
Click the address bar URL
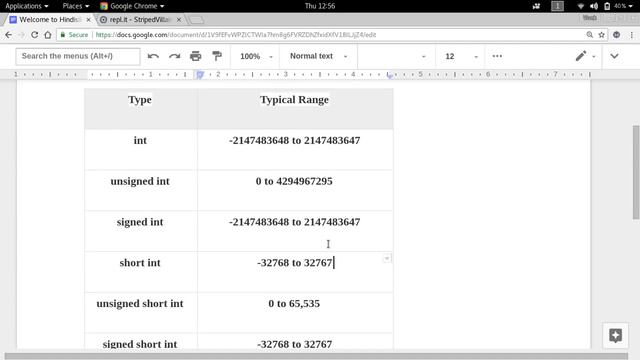pos(236,35)
